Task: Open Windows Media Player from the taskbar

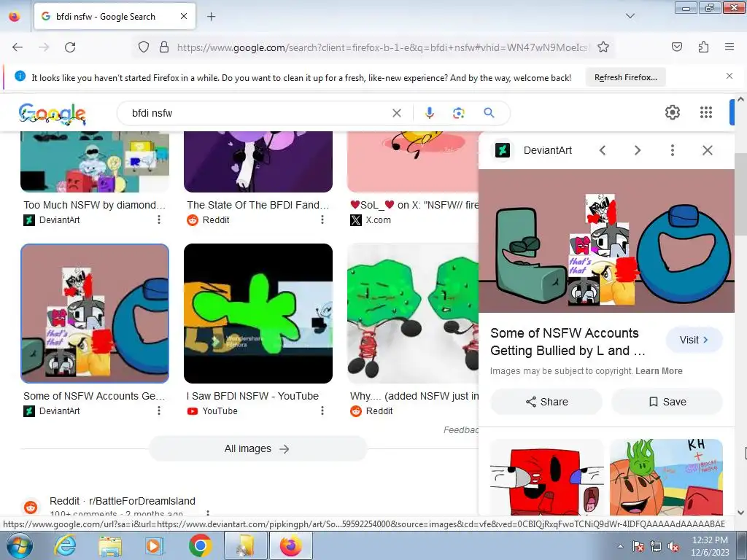Action: (155, 545)
